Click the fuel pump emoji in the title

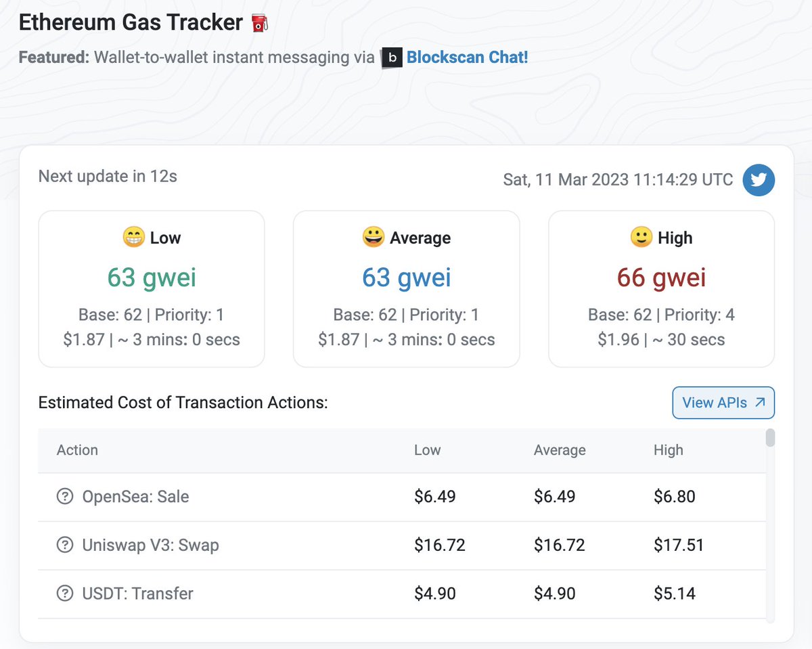[x=259, y=22]
